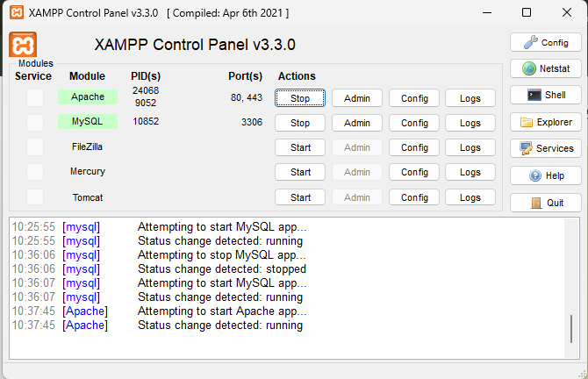This screenshot has height=379, width=588.
Task: Open the Apache Config menu
Action: (414, 98)
